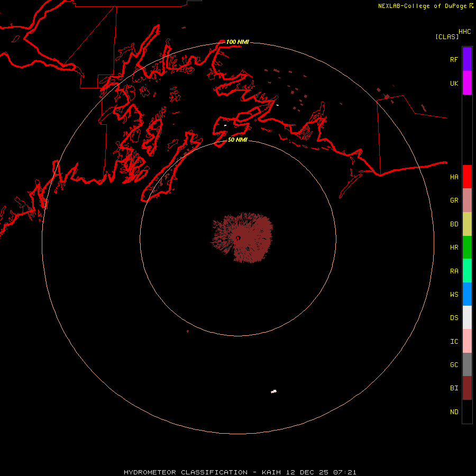Click the HR green legend swatch
The height and width of the screenshot is (476, 476).
click(467, 247)
